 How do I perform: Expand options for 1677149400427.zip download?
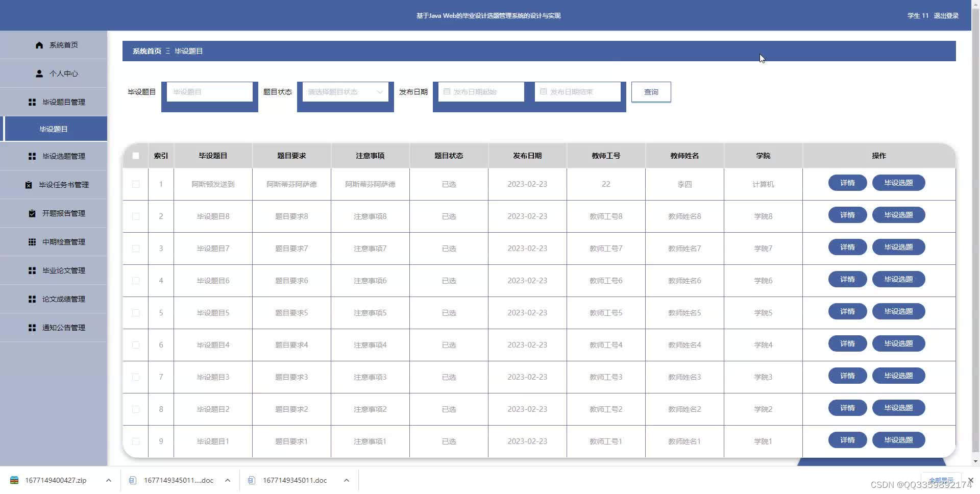click(109, 480)
